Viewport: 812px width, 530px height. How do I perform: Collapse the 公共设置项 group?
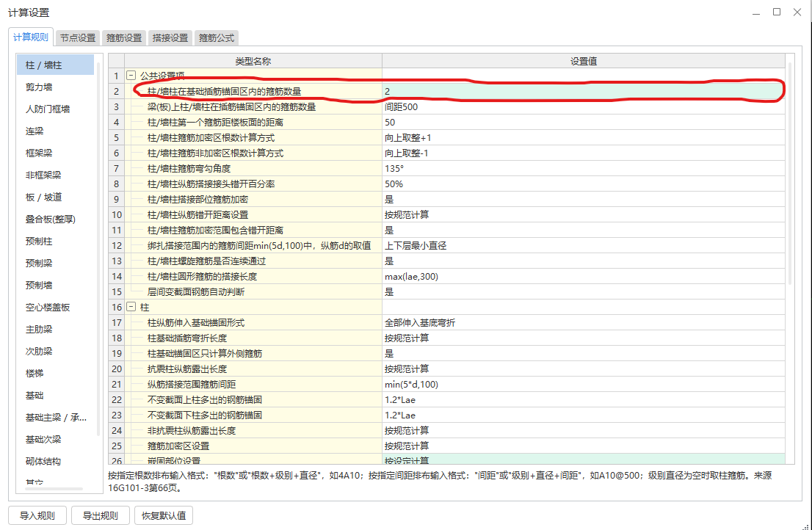(131, 76)
